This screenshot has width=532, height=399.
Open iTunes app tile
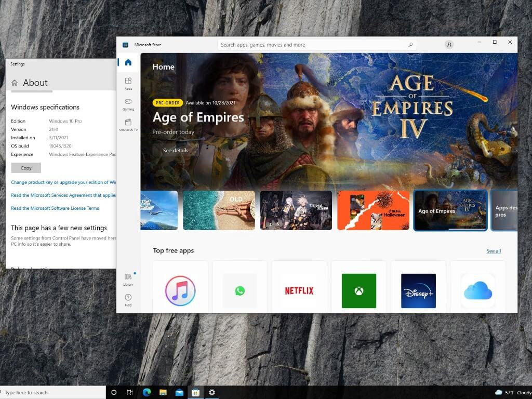click(x=180, y=290)
